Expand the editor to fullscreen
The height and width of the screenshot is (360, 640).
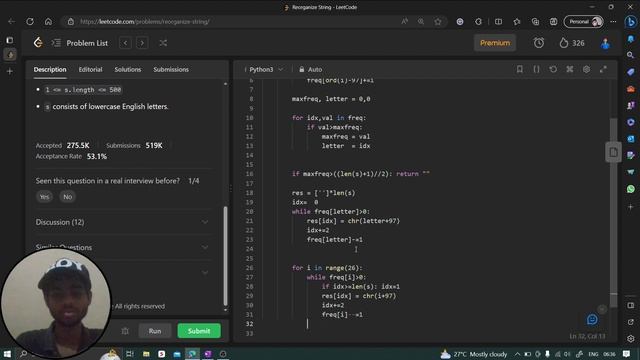[x=603, y=69]
